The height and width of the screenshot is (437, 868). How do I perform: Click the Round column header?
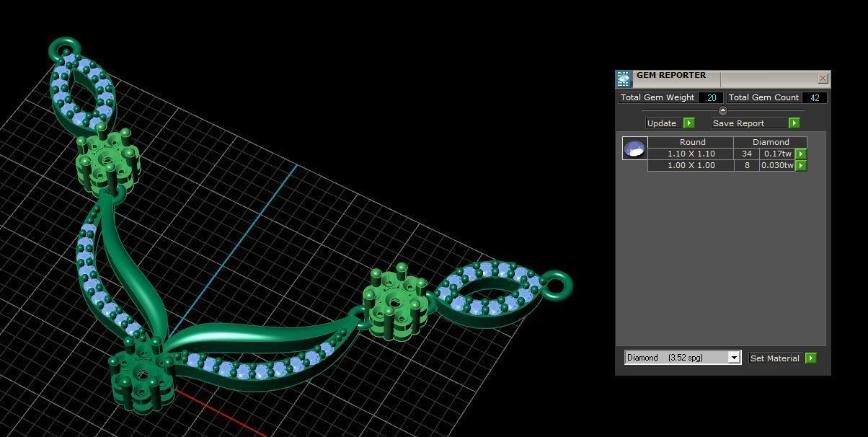[x=691, y=142]
